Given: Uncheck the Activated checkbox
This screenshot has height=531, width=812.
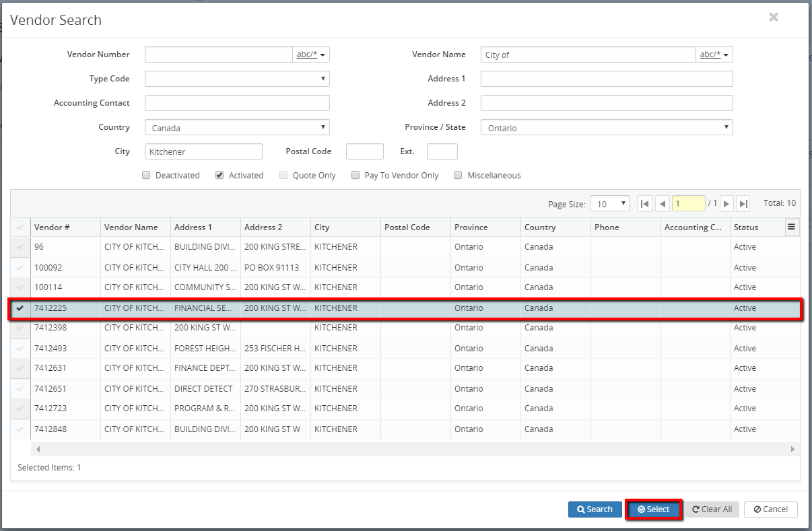Looking at the screenshot, I should click(x=219, y=176).
